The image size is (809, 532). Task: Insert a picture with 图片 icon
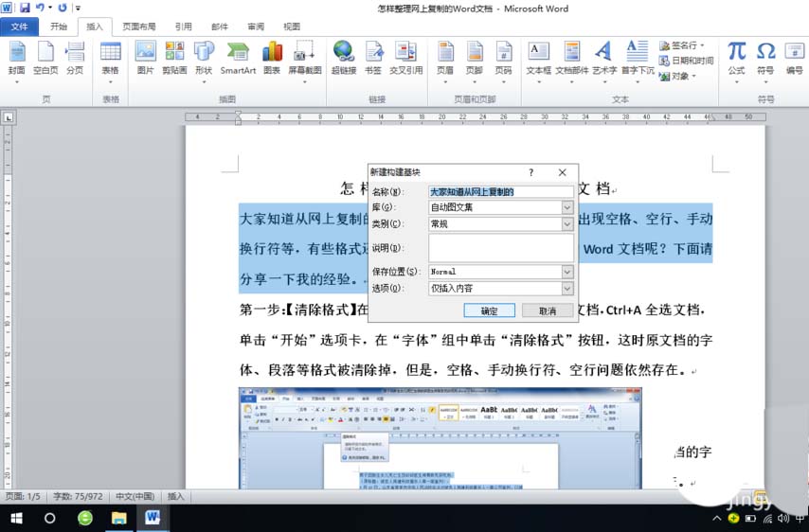click(145, 57)
